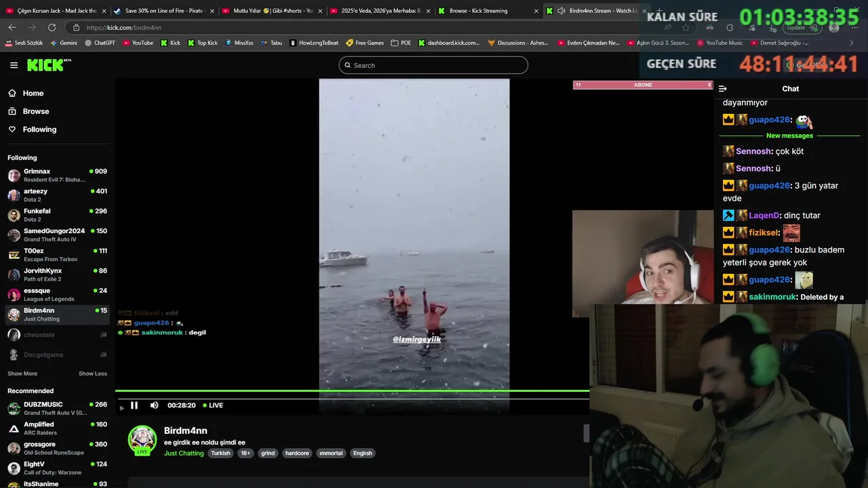
Task: Open DUBZMUSIC recommended channel
Action: point(57,409)
